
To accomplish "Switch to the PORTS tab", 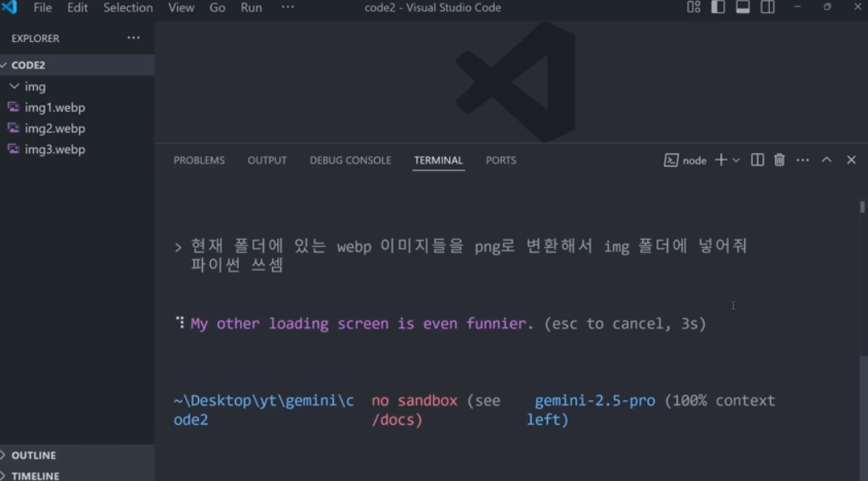I will point(501,161).
